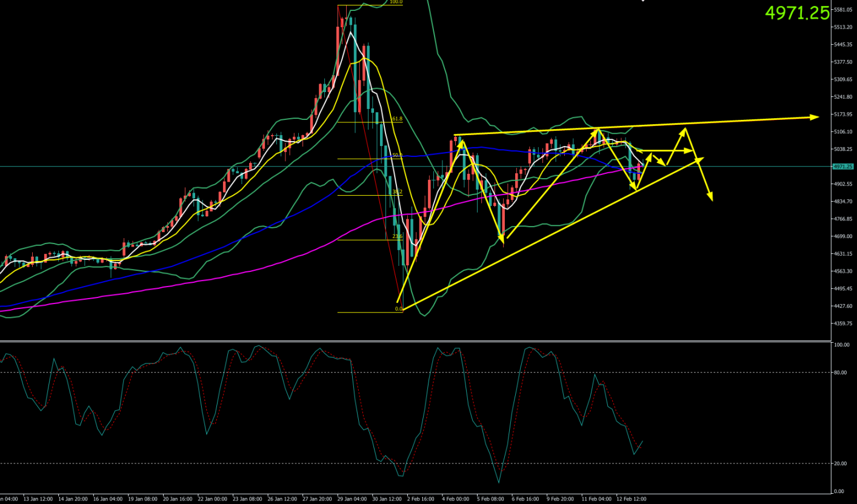This screenshot has width=857, height=504.
Task: Click the large green 4971.25 price display
Action: coord(796,13)
